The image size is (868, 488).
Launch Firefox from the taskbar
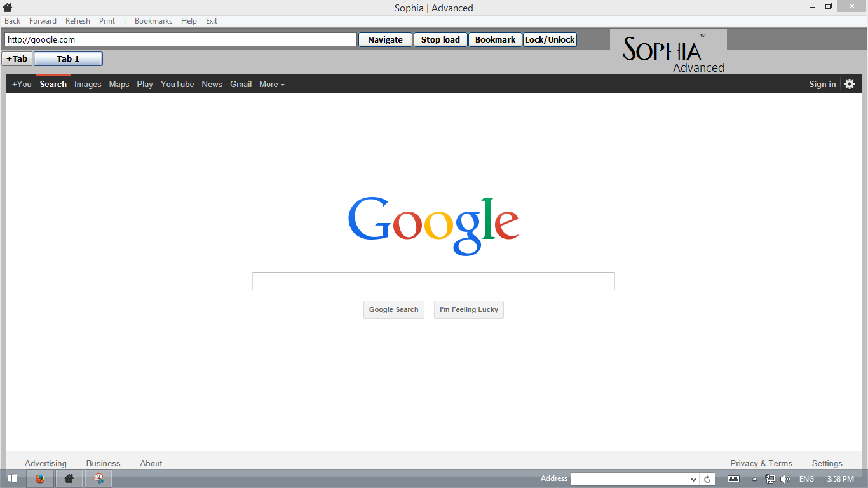pos(39,478)
